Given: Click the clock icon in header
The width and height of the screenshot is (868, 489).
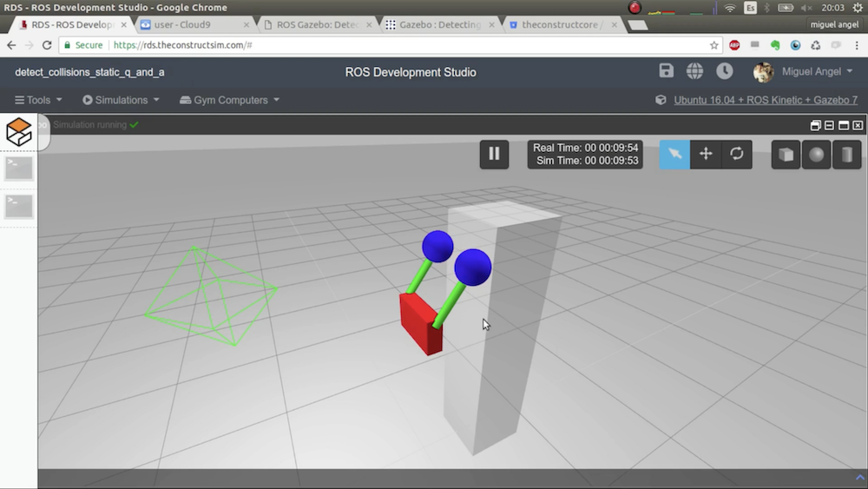Looking at the screenshot, I should click(724, 71).
